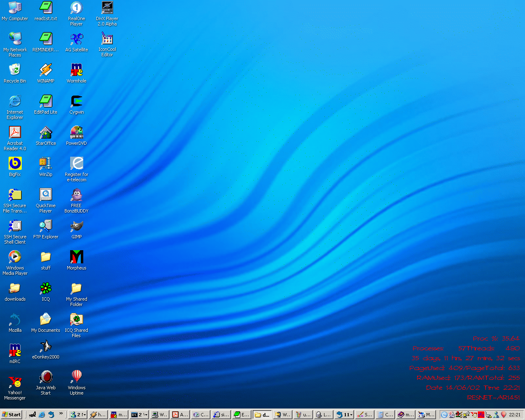Expand the grouped command prompt taskbar button
Screen dimensions: 525x420
pos(139,415)
